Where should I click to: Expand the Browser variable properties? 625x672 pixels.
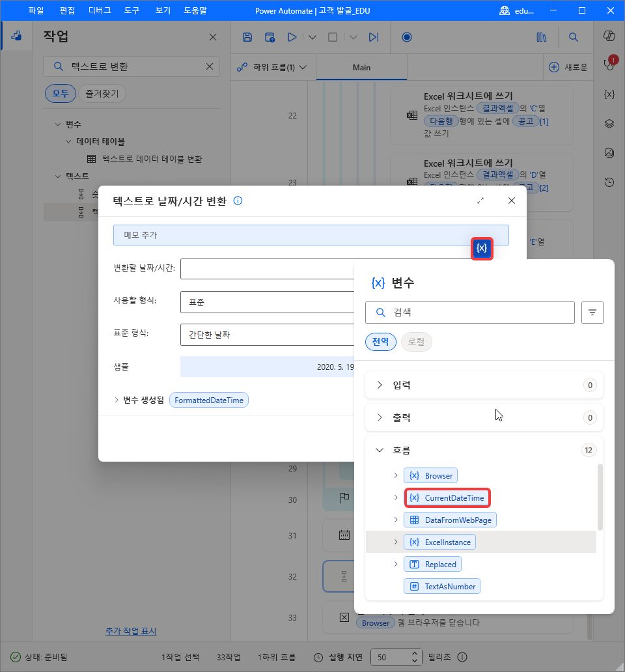coord(396,475)
